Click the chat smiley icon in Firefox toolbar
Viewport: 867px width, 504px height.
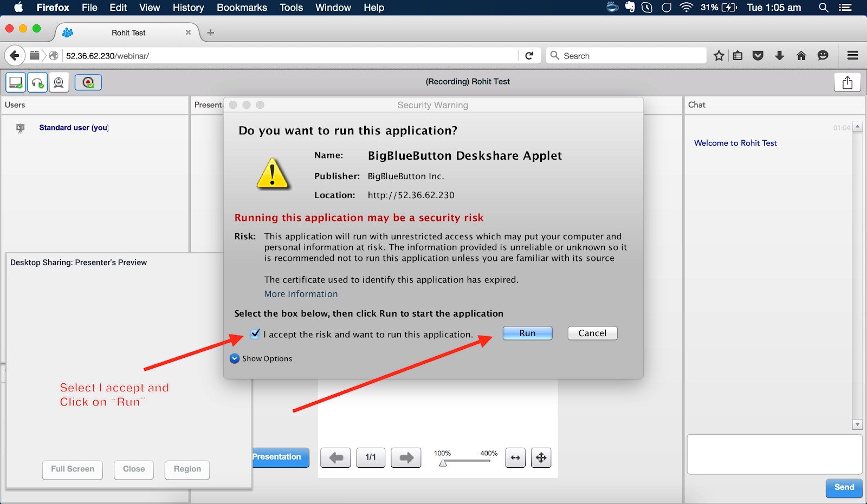[x=823, y=56]
